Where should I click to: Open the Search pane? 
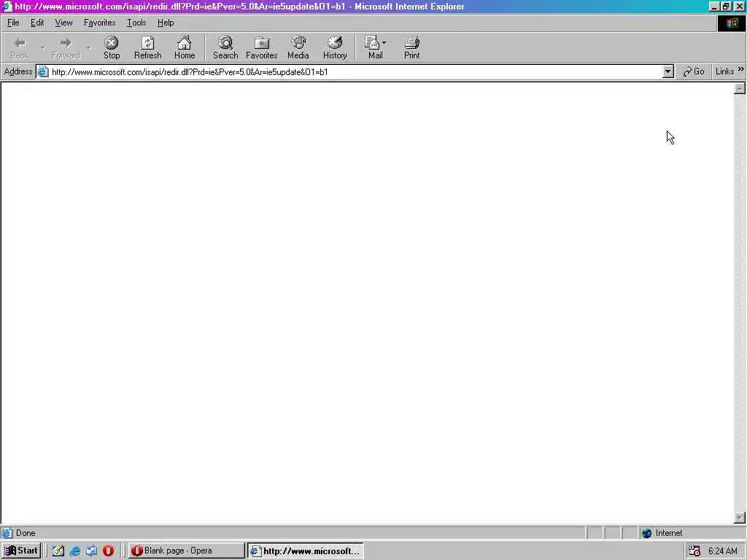(225, 47)
